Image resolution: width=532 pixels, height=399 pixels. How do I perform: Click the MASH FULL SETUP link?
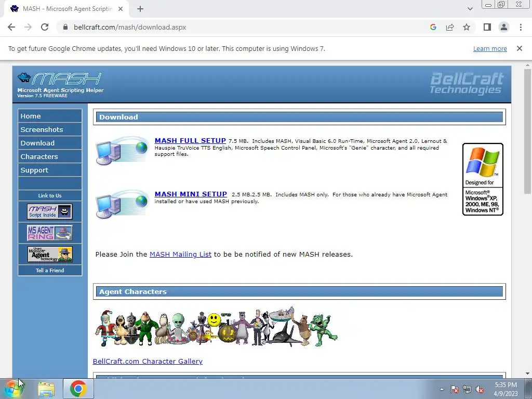[190, 140]
